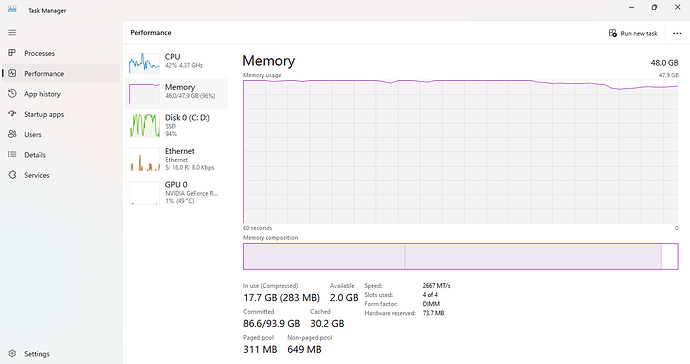The width and height of the screenshot is (690, 364).
Task: Maximize the Task Manager window
Action: pyautogui.click(x=654, y=7)
